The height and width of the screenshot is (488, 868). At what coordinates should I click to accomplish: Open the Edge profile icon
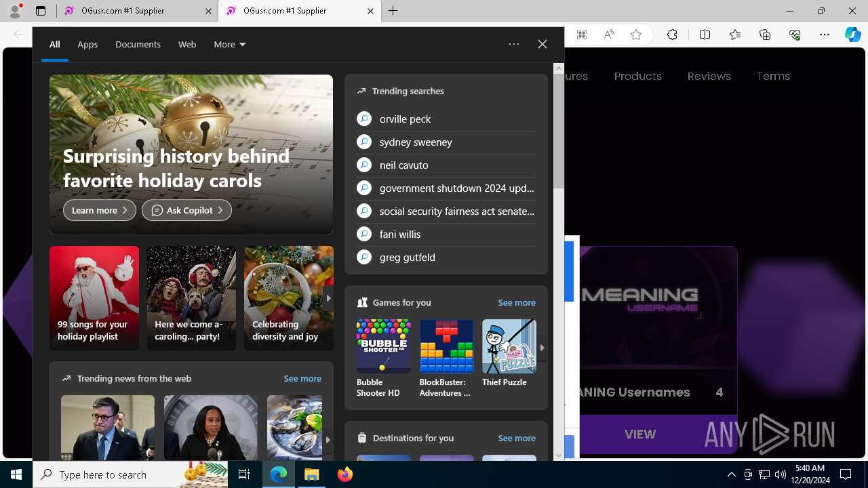point(15,10)
